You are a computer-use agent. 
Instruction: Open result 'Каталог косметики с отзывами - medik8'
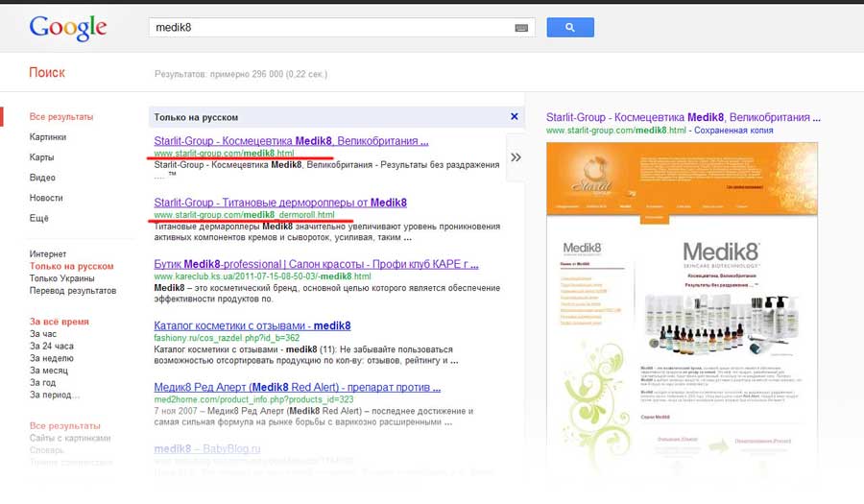click(x=252, y=325)
